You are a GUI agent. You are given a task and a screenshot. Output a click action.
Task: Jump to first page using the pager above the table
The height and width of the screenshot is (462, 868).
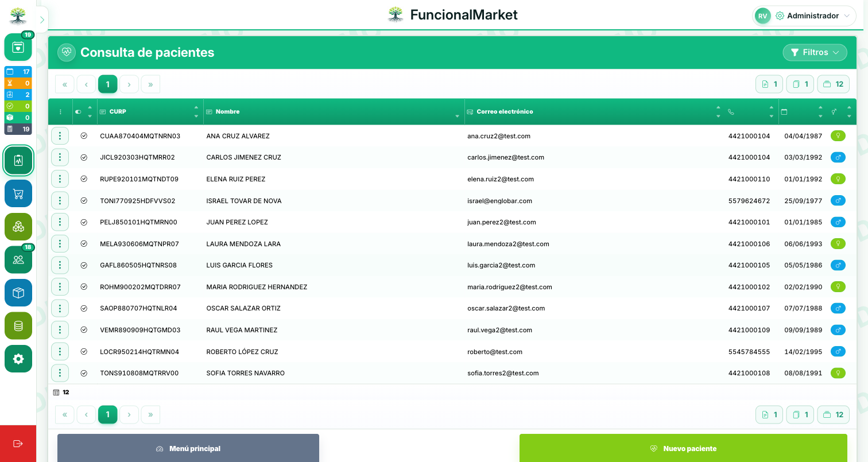64,84
